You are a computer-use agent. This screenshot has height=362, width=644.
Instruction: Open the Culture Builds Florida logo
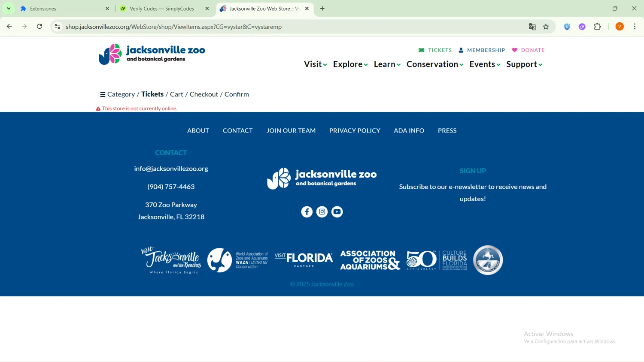[455, 260]
